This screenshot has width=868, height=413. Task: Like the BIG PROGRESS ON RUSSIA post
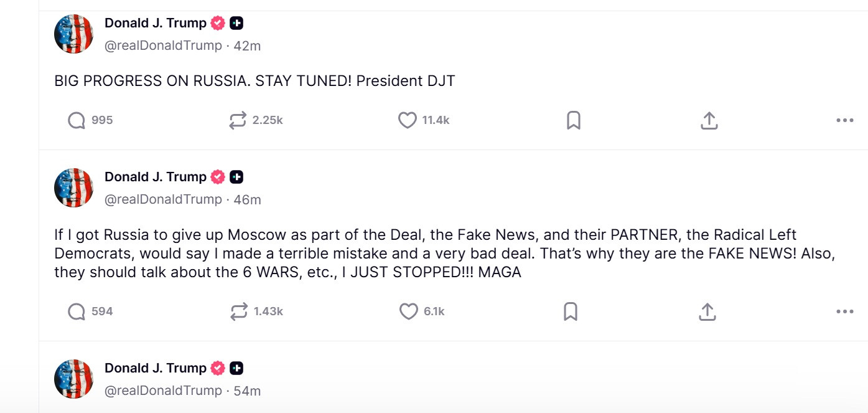(x=407, y=120)
